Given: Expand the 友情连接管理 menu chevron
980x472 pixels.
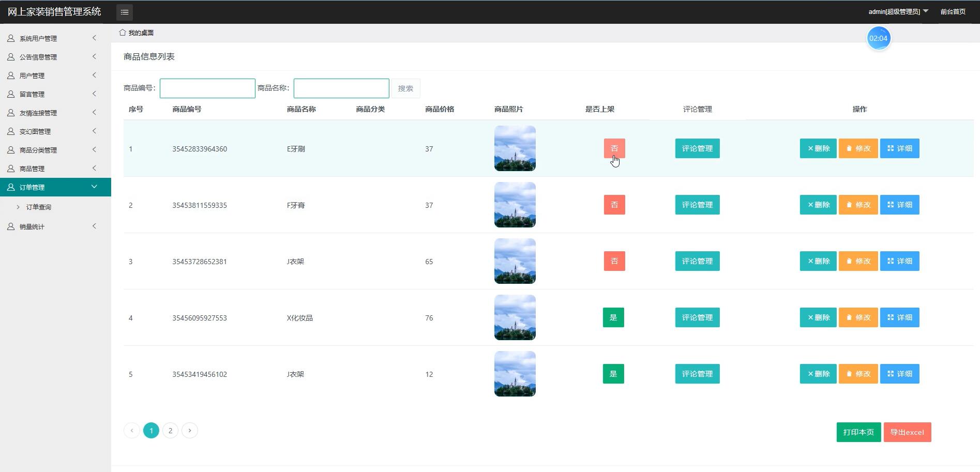Looking at the screenshot, I should (94, 112).
